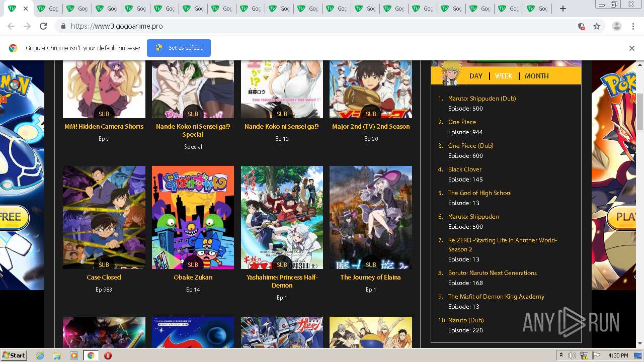Go back using browser back arrow

click(x=11, y=26)
